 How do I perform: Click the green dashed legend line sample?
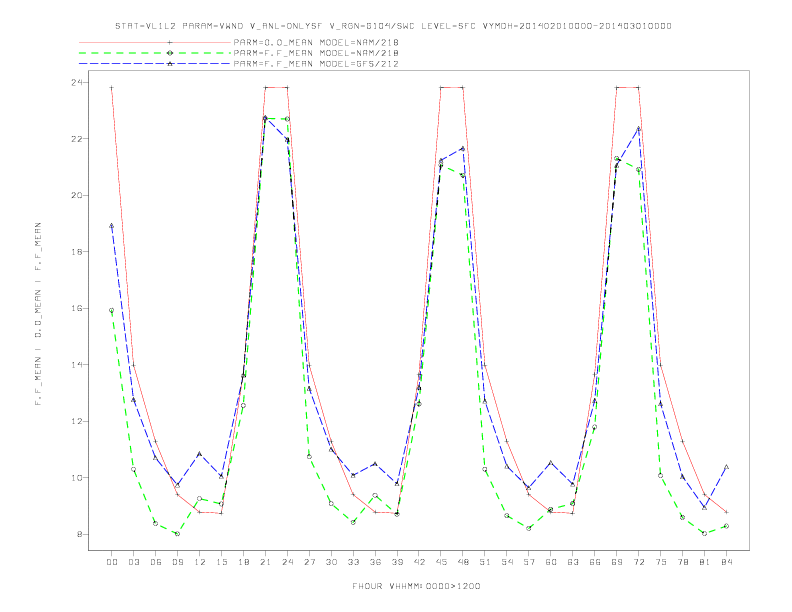tap(155, 53)
